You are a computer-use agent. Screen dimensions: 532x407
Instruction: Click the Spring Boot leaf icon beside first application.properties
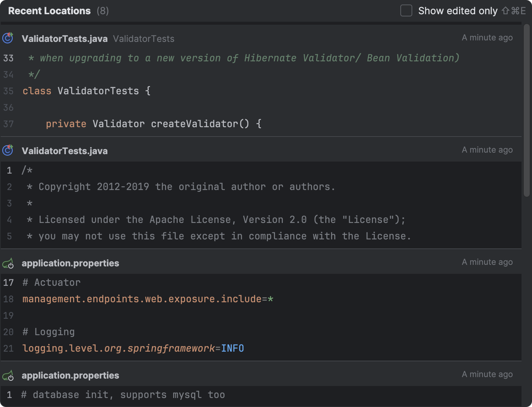[7, 263]
